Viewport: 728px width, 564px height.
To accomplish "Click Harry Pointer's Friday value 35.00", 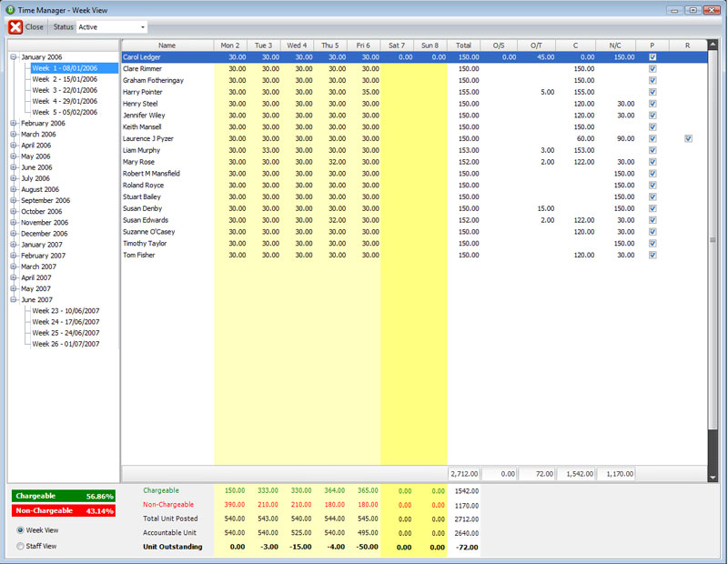I will [x=370, y=92].
